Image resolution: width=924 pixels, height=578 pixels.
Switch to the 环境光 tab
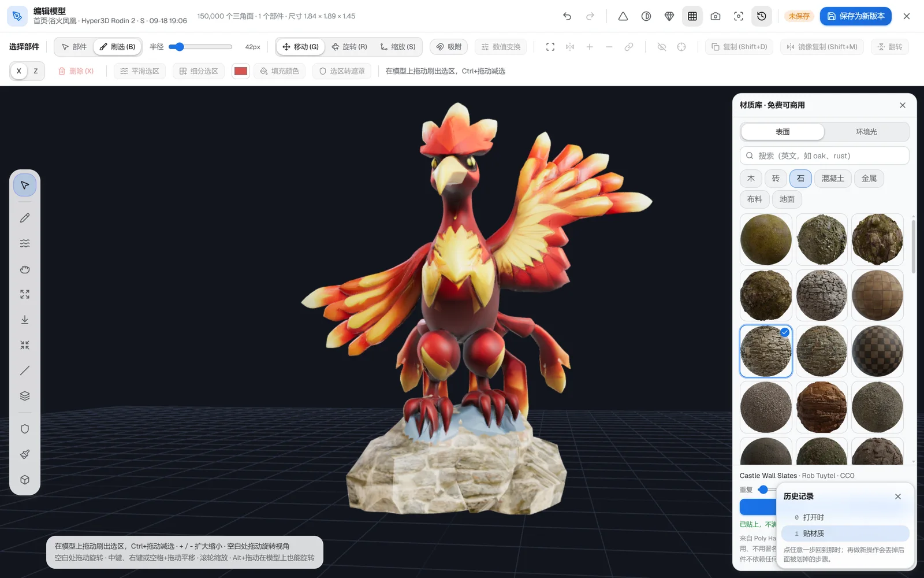(866, 132)
